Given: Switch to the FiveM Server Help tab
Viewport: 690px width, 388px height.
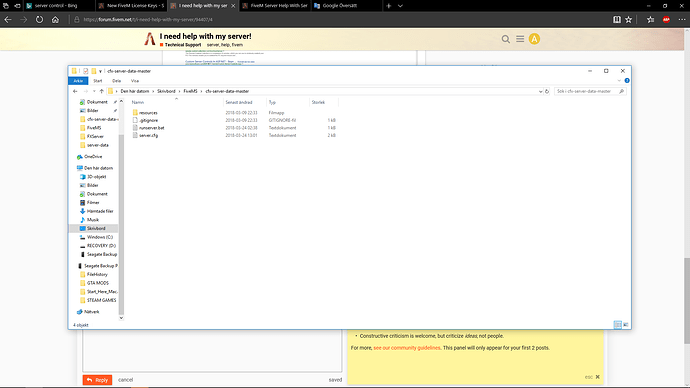Looking at the screenshot, I should pos(275,6).
